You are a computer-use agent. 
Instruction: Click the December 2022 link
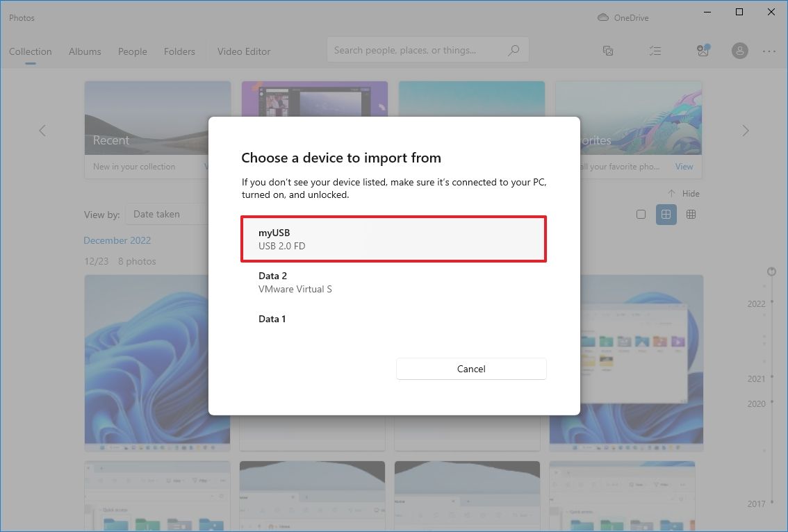(117, 240)
